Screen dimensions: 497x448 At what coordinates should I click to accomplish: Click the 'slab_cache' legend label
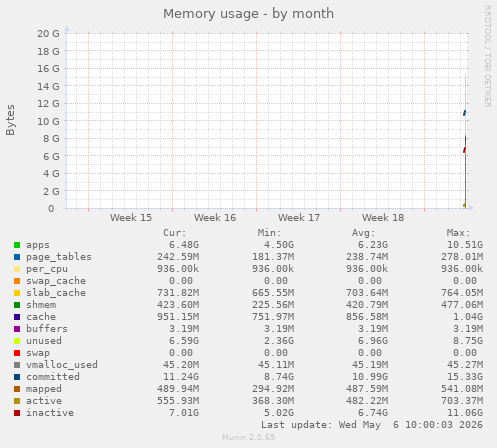[56, 293]
